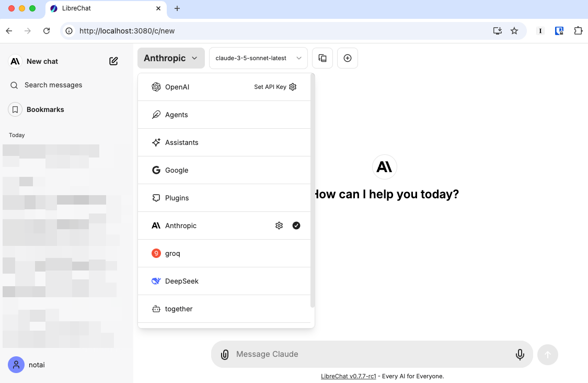Open the claude-3-5-sonnet-latest model dropdown
Viewport: 588px width, 383px height.
coord(258,58)
